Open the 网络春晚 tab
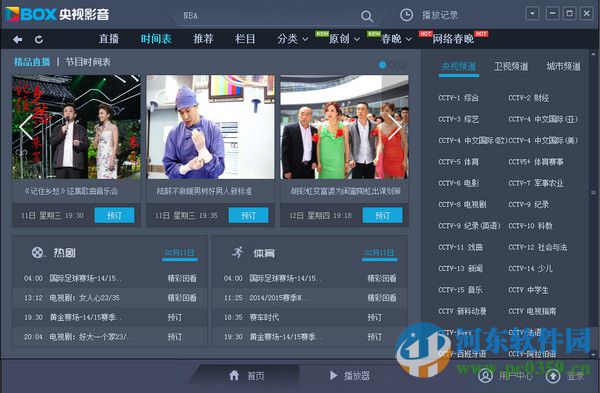Image resolution: width=600 pixels, height=393 pixels. pyautogui.click(x=453, y=39)
